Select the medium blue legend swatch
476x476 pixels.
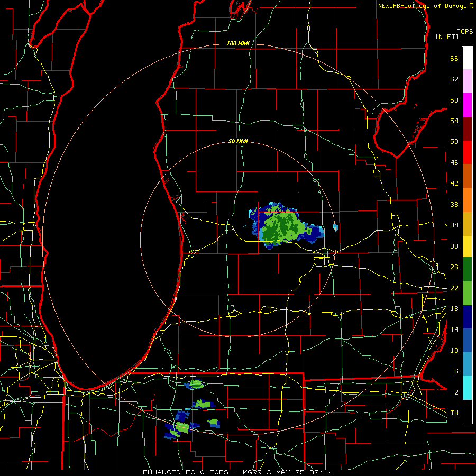467,340
